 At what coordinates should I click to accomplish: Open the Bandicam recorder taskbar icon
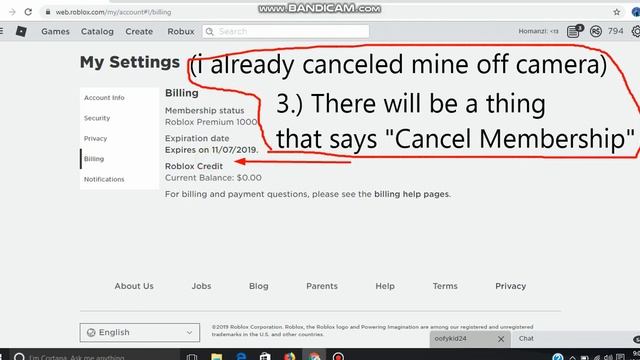(338, 357)
